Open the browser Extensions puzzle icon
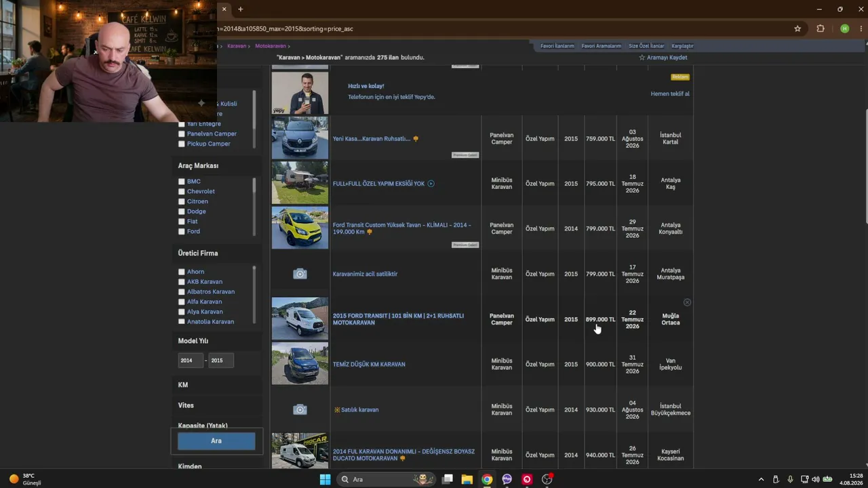The height and width of the screenshot is (488, 868). 821,28
